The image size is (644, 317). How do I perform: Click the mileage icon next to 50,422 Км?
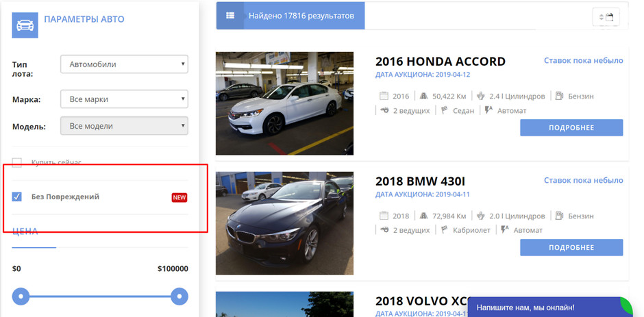(423, 97)
